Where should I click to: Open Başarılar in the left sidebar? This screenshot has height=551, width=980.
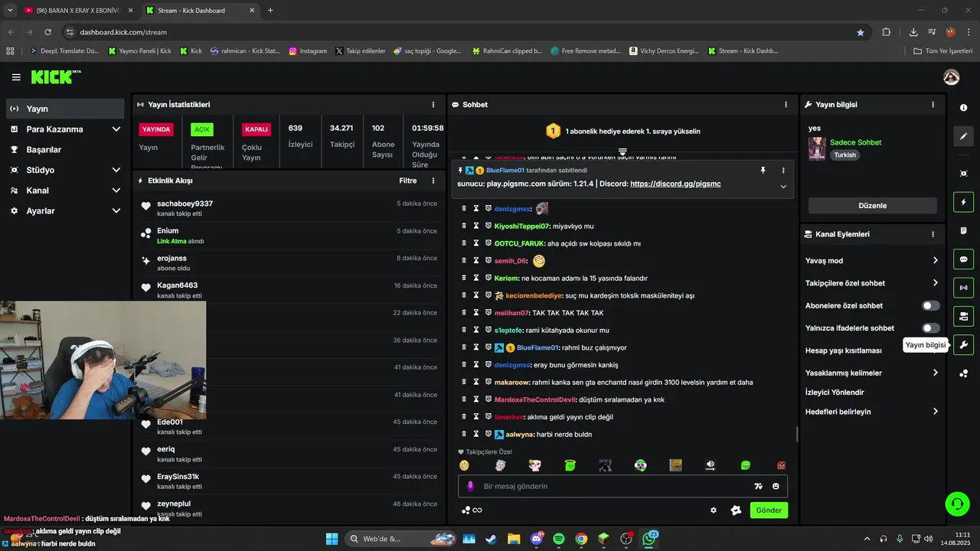pyautogui.click(x=65, y=150)
